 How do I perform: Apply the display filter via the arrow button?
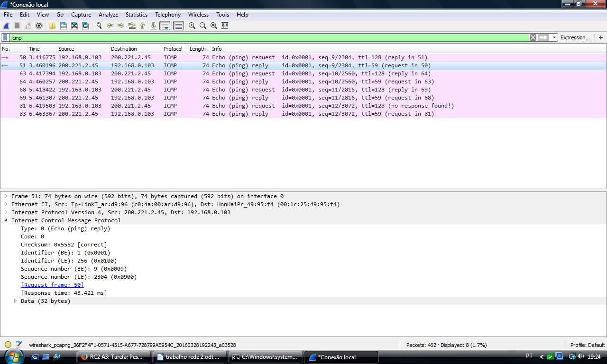click(x=543, y=37)
